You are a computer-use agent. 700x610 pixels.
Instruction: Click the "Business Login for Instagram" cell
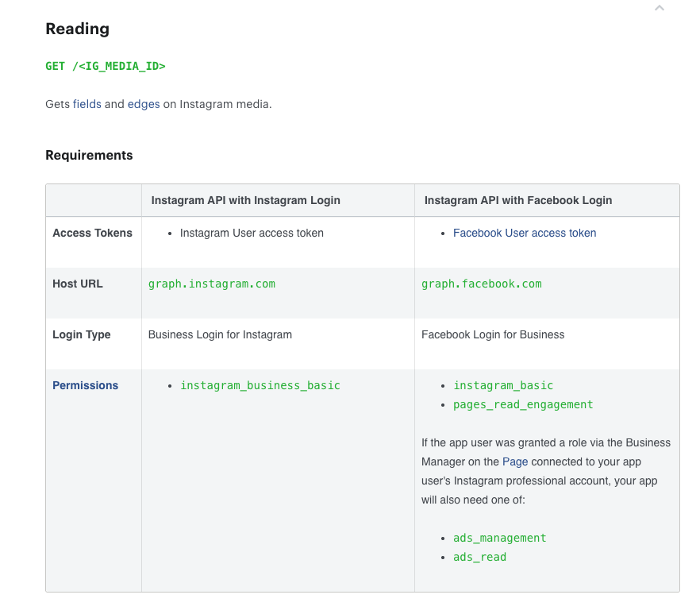pyautogui.click(x=220, y=334)
